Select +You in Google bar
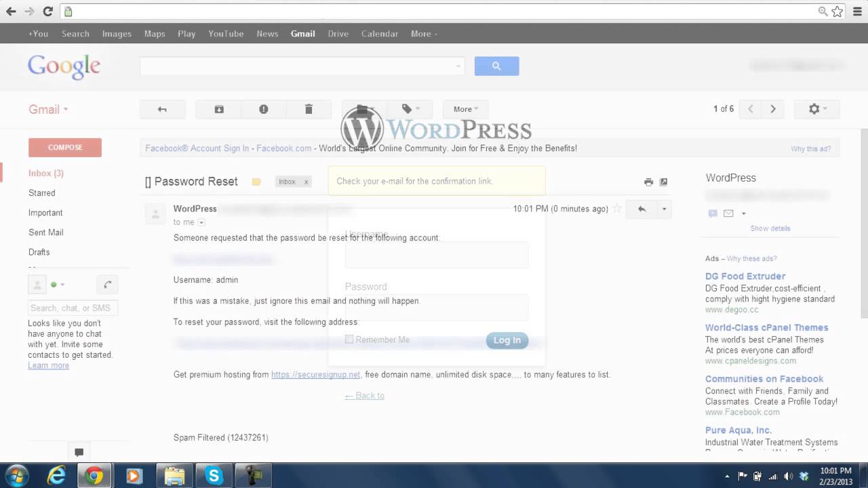 click(x=39, y=34)
